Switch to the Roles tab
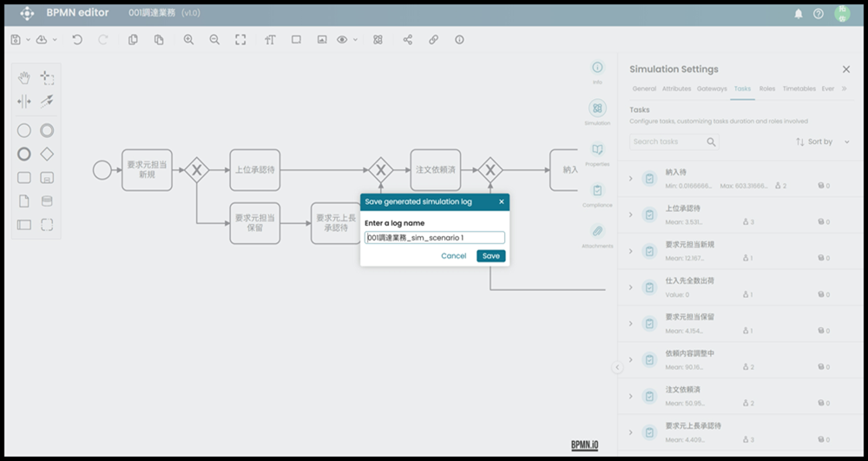Viewport: 868px width, 461px height. [x=766, y=89]
